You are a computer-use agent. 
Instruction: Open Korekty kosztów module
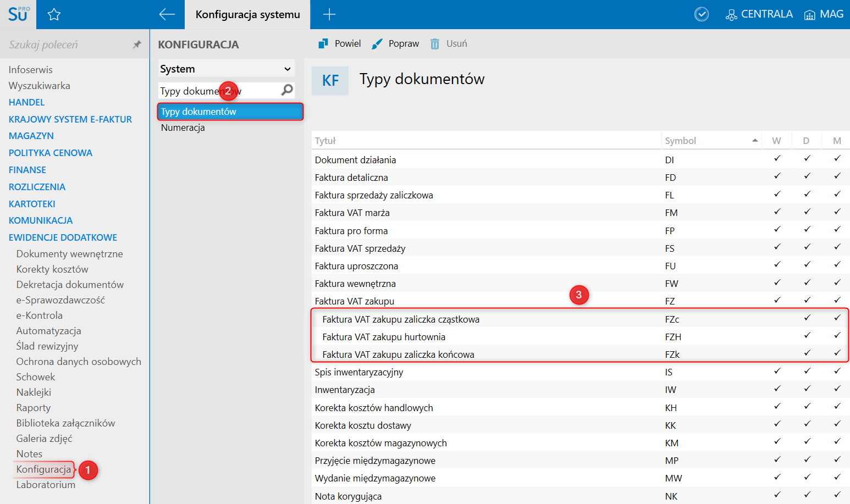(x=52, y=269)
